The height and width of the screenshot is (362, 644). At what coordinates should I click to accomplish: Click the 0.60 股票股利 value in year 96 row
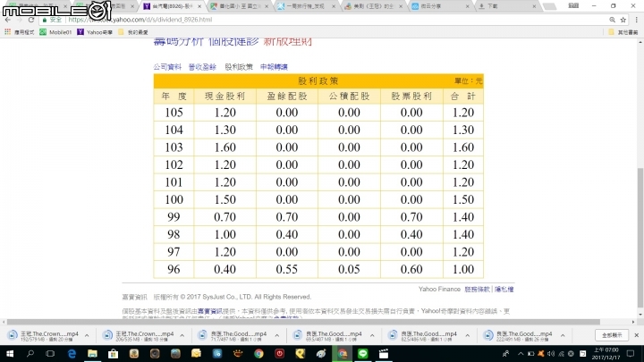[411, 269]
